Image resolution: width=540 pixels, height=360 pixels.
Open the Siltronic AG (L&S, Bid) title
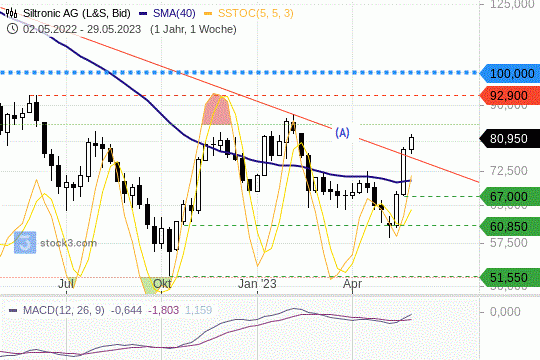coord(77,13)
